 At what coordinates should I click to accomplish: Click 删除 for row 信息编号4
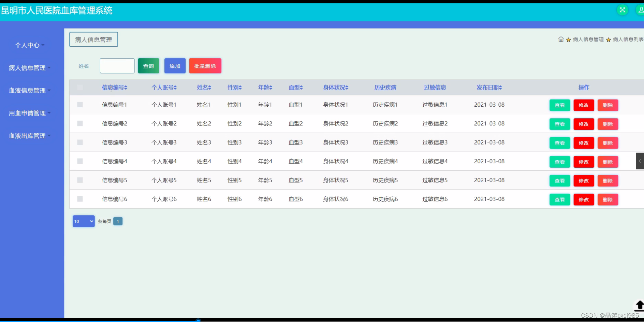[x=608, y=162]
